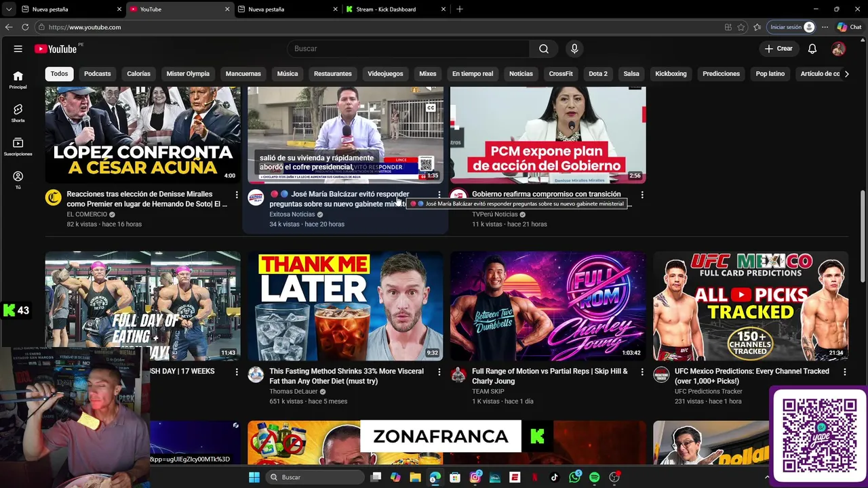Open Spotify from the taskbar
Image resolution: width=868 pixels, height=488 pixels.
595,477
